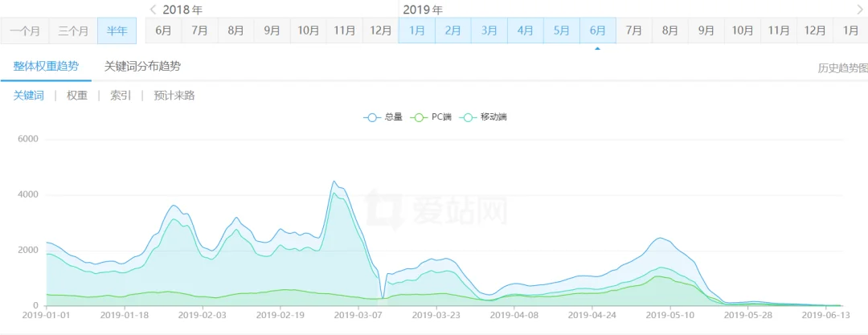The image size is (868, 335).
Task: Select 2018 7月 in the timeline
Action: [199, 31]
